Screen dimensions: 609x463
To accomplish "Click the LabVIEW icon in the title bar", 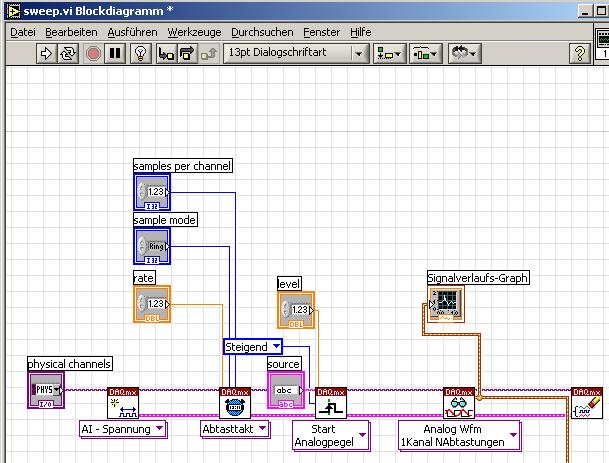I will click(14, 11).
